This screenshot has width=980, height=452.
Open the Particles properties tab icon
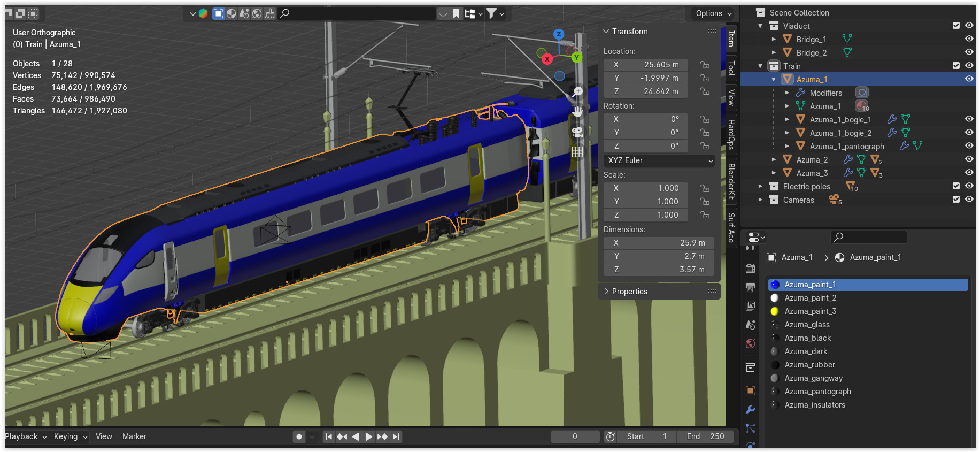click(750, 428)
